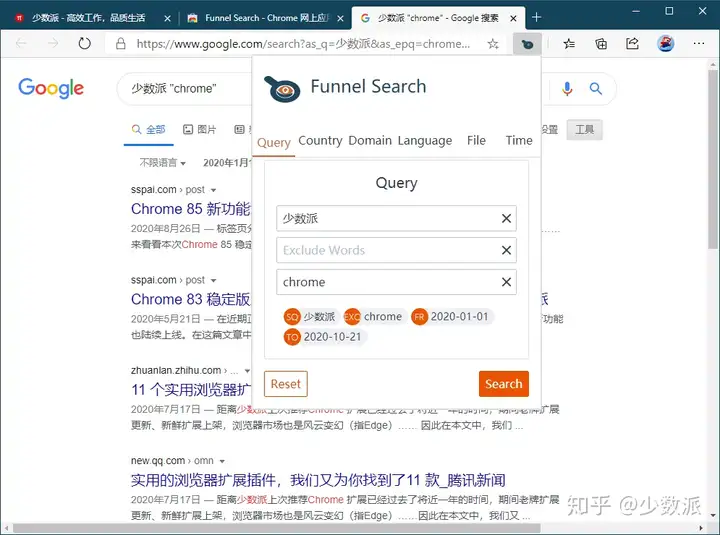This screenshot has width=720, height=535.
Task: Click the Funnel Search extension toolbar icon
Action: coord(527,44)
